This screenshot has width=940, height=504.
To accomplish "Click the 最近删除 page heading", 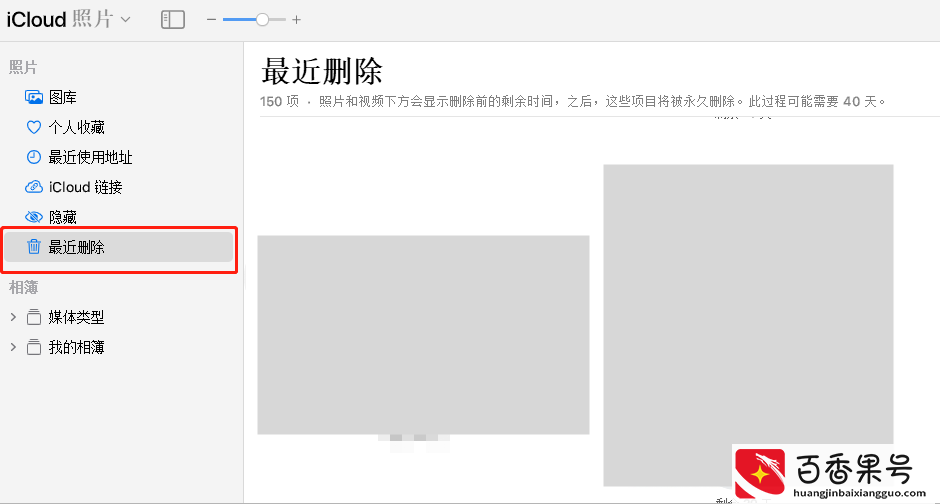I will [x=322, y=72].
